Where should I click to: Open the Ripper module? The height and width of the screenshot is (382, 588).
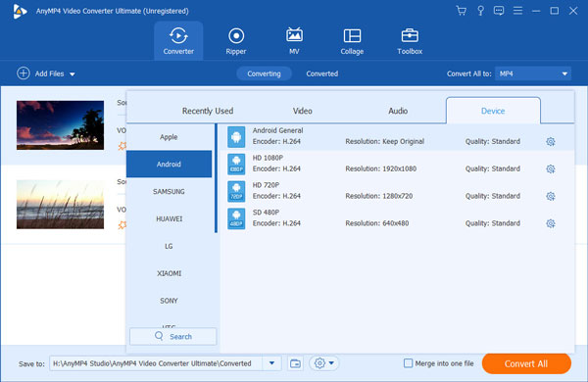[x=236, y=41]
